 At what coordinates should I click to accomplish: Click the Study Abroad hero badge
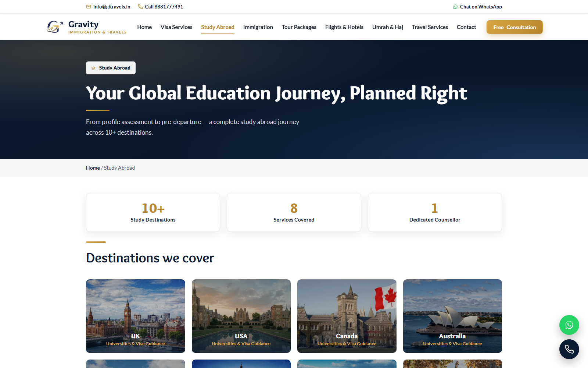coord(111,68)
